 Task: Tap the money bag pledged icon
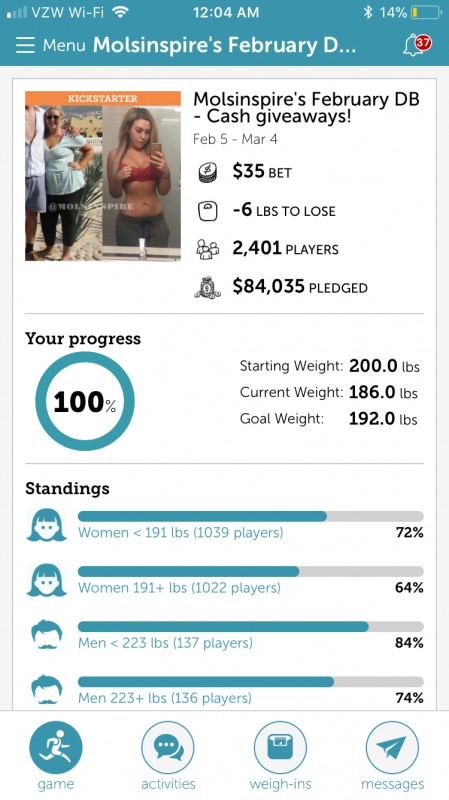(x=208, y=287)
